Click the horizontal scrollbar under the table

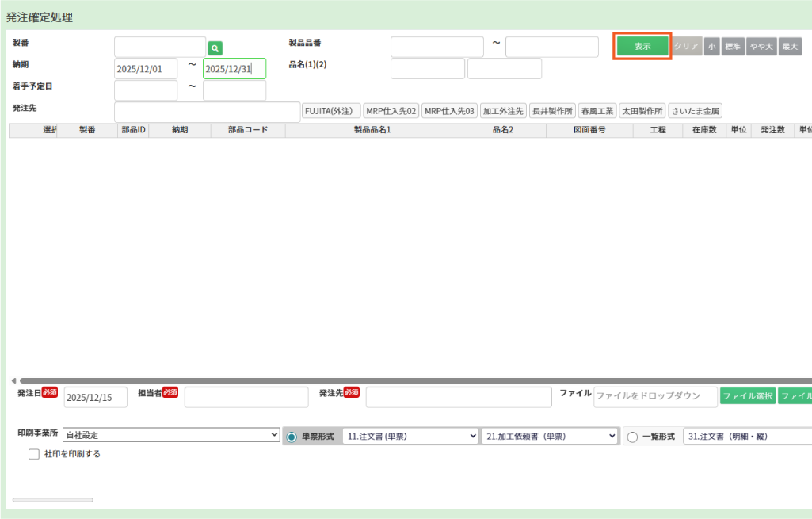point(396,380)
